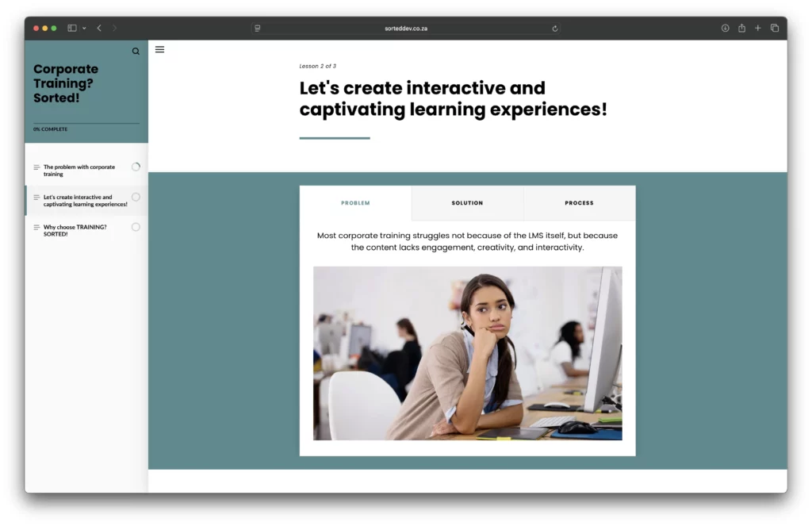This screenshot has height=526, width=812.
Task: Select the PROBLEM tab
Action: (355, 203)
